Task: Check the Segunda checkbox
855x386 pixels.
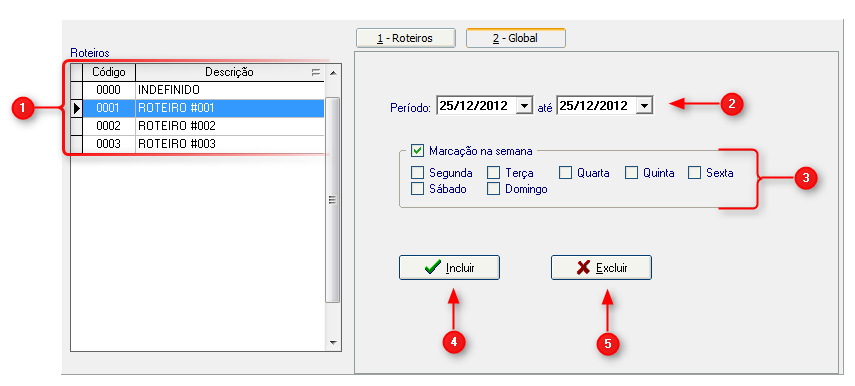Action: click(417, 173)
